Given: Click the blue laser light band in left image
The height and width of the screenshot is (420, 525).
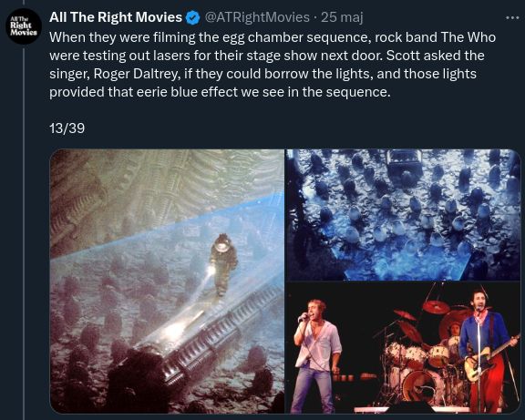Looking at the screenshot, I should coord(168,232).
